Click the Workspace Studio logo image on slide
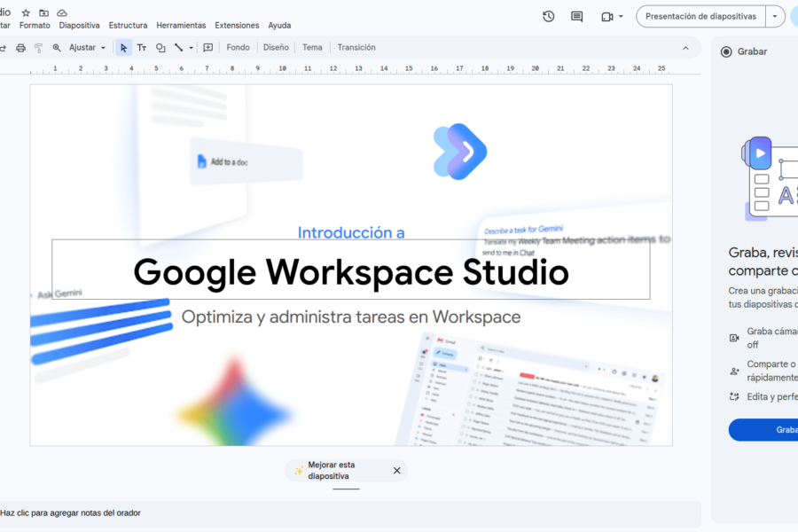 460,152
